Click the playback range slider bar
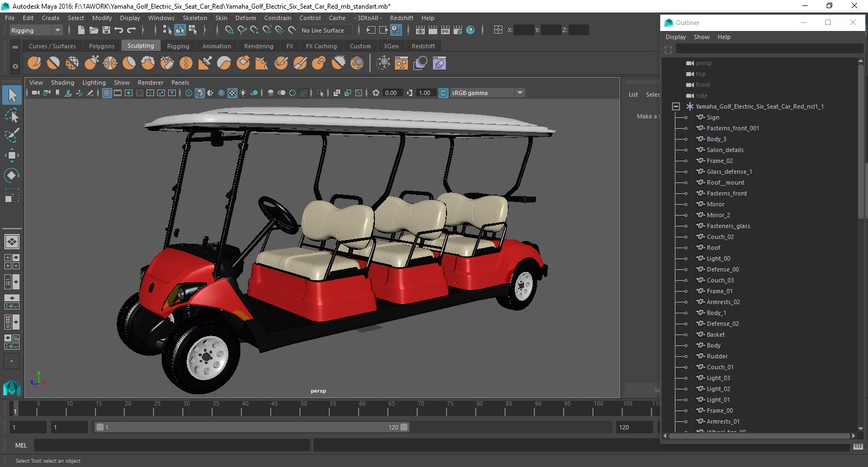This screenshot has height=467, width=868. click(252, 427)
